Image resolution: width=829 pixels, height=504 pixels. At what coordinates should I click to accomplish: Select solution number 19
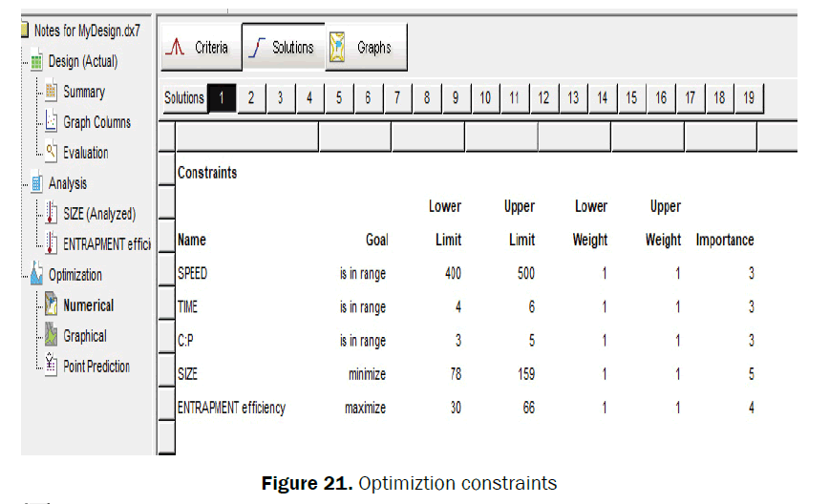tap(748, 97)
